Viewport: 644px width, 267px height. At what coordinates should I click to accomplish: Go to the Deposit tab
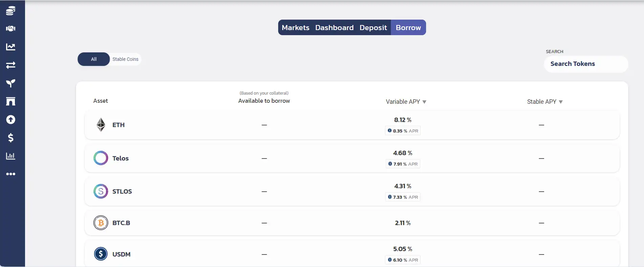(373, 28)
